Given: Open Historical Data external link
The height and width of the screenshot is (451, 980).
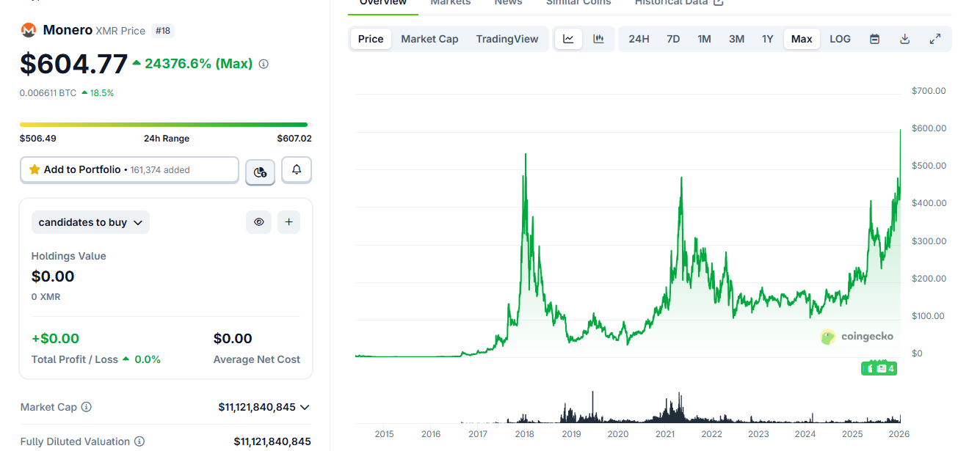Looking at the screenshot, I should tap(679, 2).
